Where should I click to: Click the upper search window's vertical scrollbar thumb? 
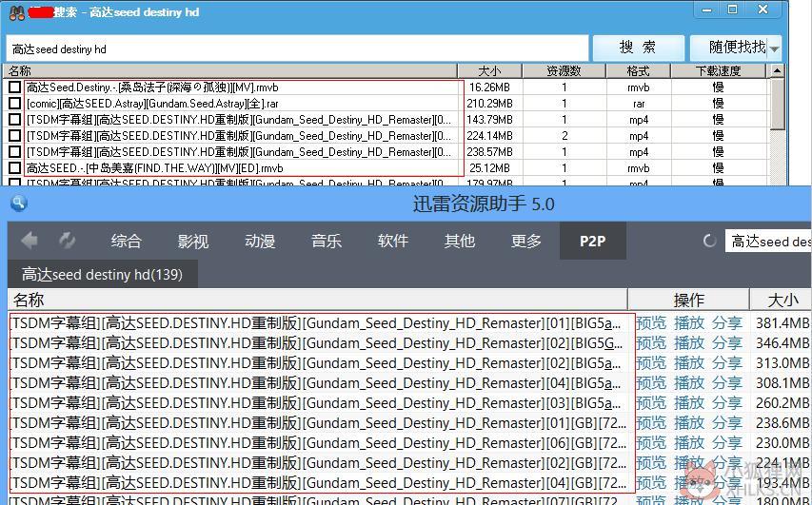point(778,105)
